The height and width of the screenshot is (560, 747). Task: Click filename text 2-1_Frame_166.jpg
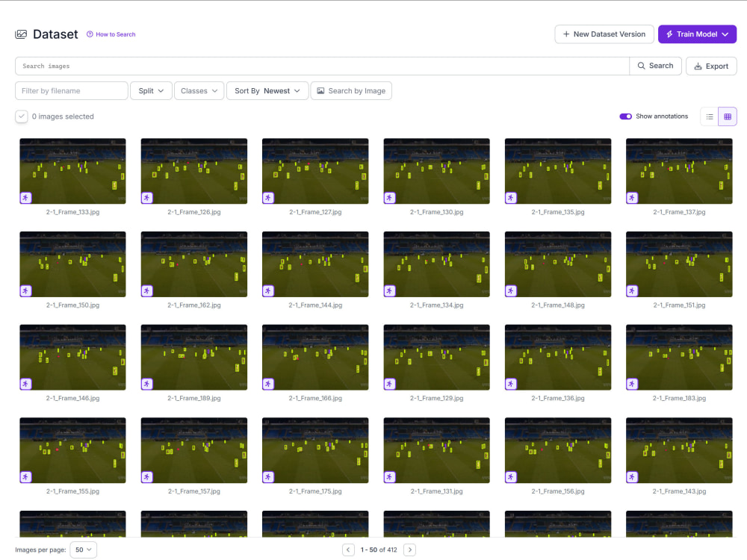(x=315, y=398)
